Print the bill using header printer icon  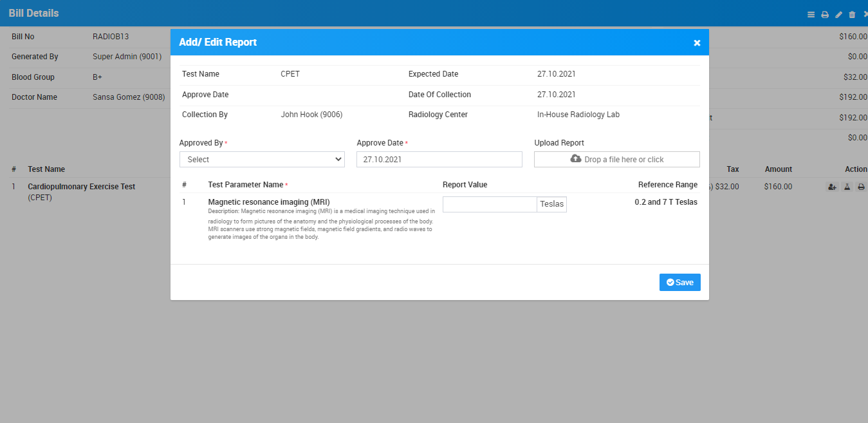point(825,15)
